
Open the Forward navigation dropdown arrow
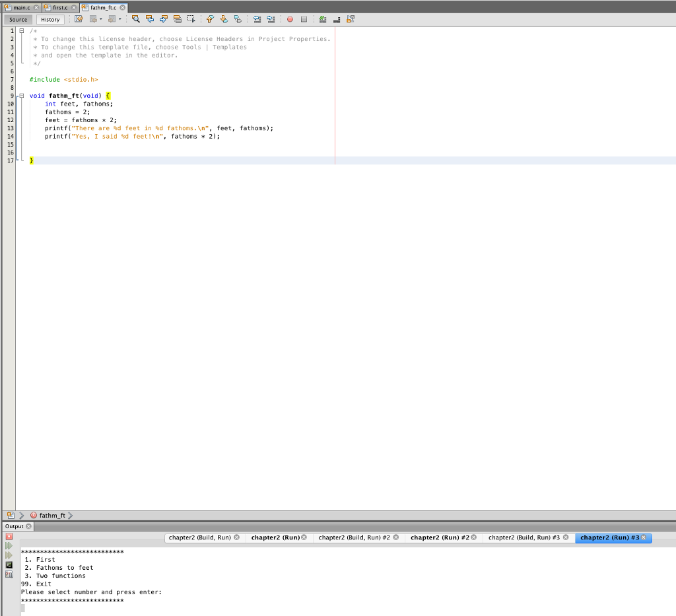point(120,19)
